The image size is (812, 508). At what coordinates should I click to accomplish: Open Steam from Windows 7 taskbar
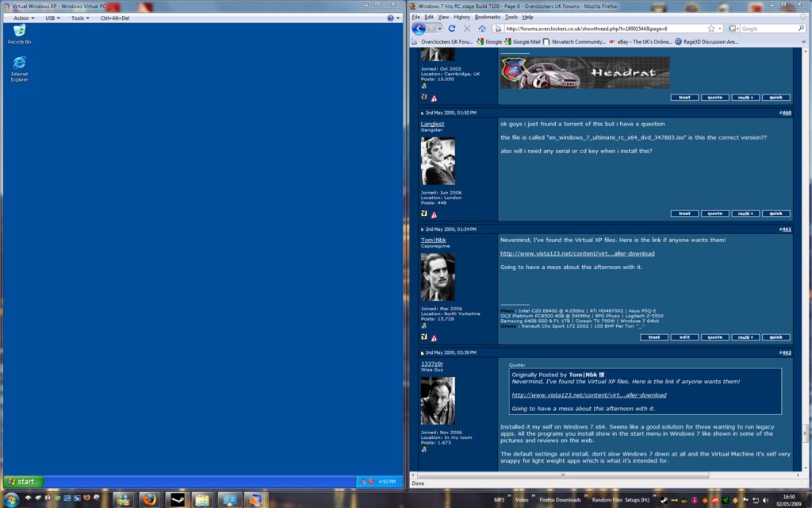click(177, 500)
